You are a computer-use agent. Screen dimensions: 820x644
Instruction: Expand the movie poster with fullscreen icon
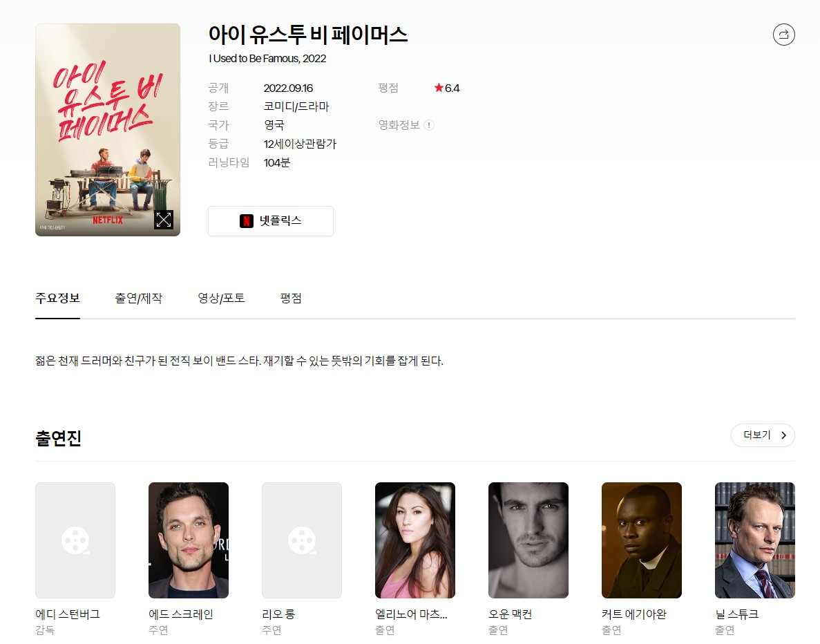(164, 220)
